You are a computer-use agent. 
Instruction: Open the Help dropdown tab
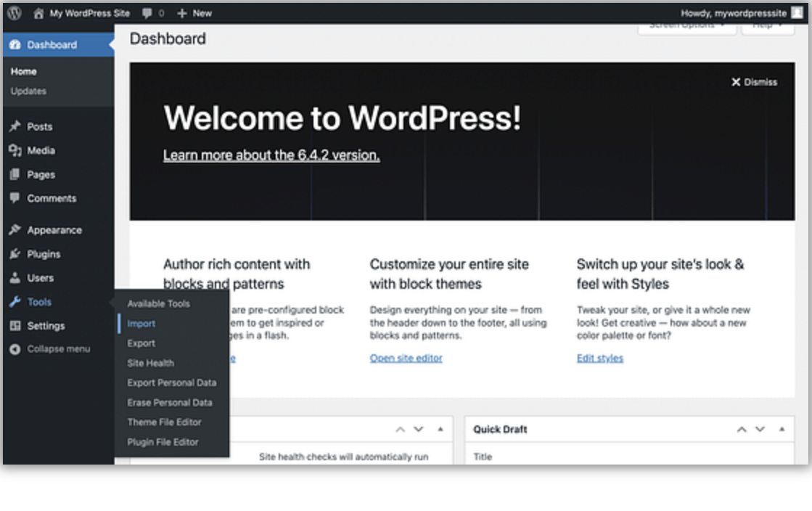768,28
